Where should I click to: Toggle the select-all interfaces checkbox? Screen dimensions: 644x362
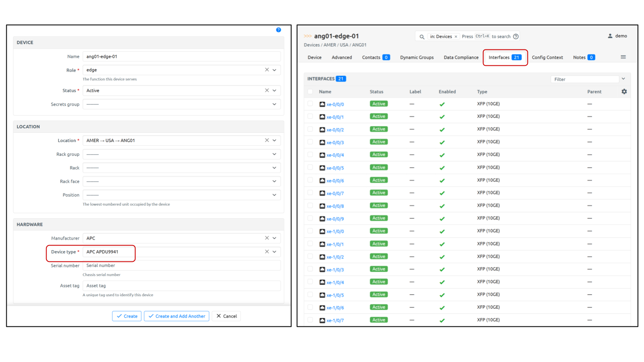tap(310, 91)
